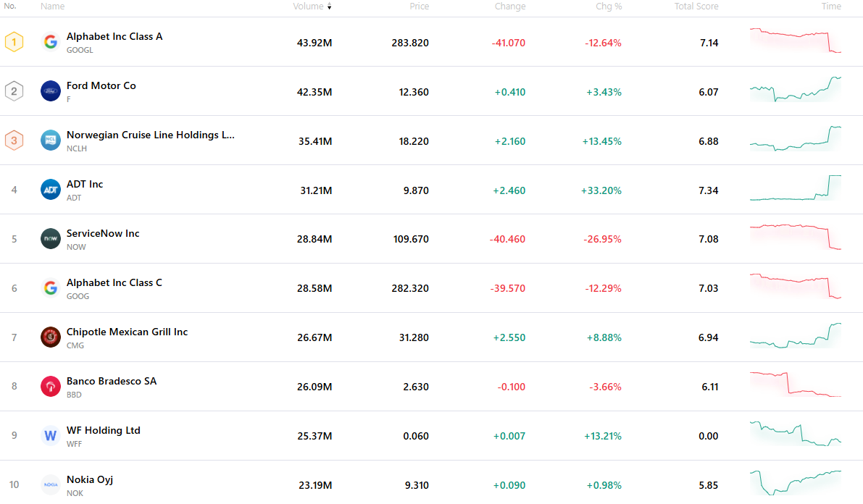Viewport: 863px width, 504px height.
Task: Click the rank 1 gold badge
Action: [14, 42]
